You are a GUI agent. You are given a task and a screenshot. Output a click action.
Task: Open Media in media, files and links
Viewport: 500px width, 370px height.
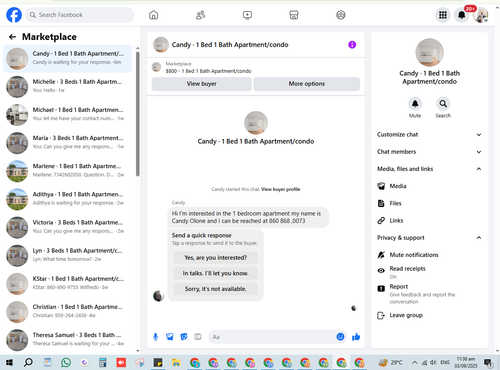pos(429,186)
